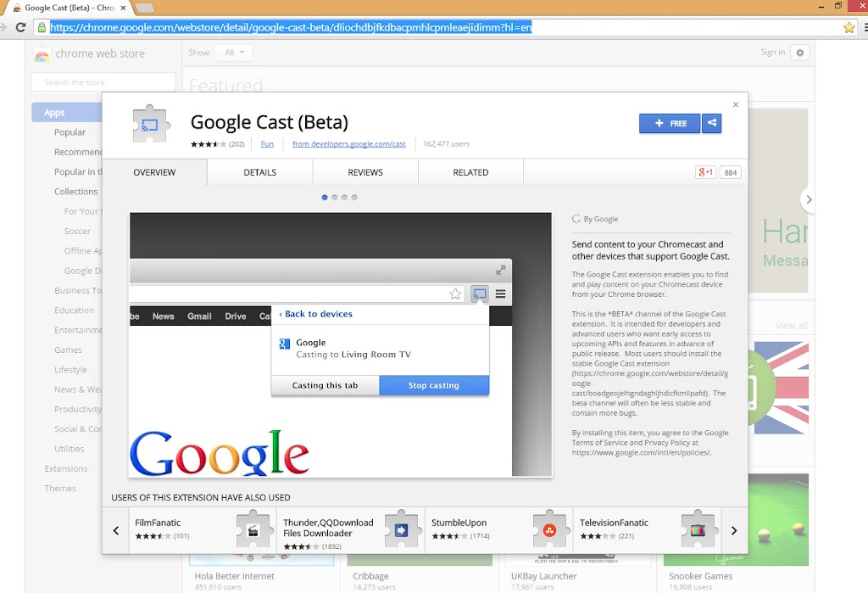Open Collections in the sidebar
This screenshot has width=868, height=593.
coord(75,191)
